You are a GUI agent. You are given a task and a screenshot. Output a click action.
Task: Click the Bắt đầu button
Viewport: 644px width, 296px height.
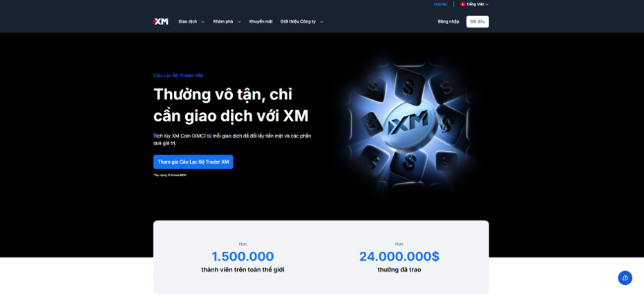477,21
